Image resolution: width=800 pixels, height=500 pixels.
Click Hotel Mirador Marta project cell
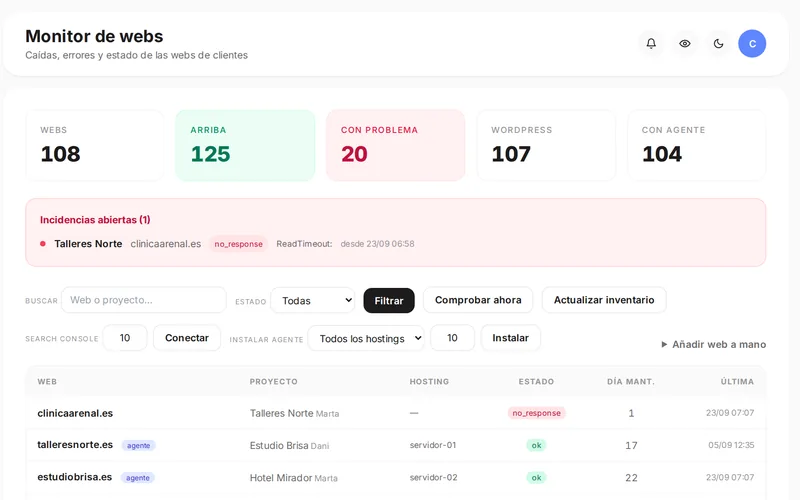point(294,478)
